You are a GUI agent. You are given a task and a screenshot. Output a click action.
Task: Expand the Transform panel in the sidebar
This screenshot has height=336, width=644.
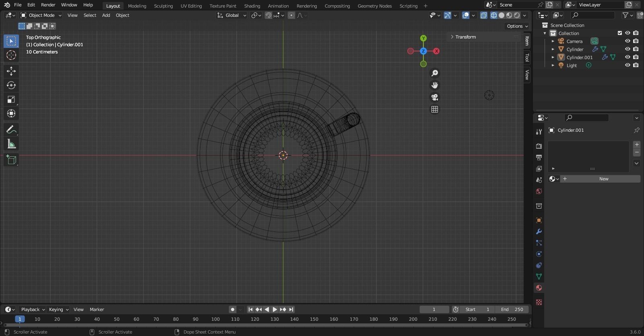click(x=466, y=37)
